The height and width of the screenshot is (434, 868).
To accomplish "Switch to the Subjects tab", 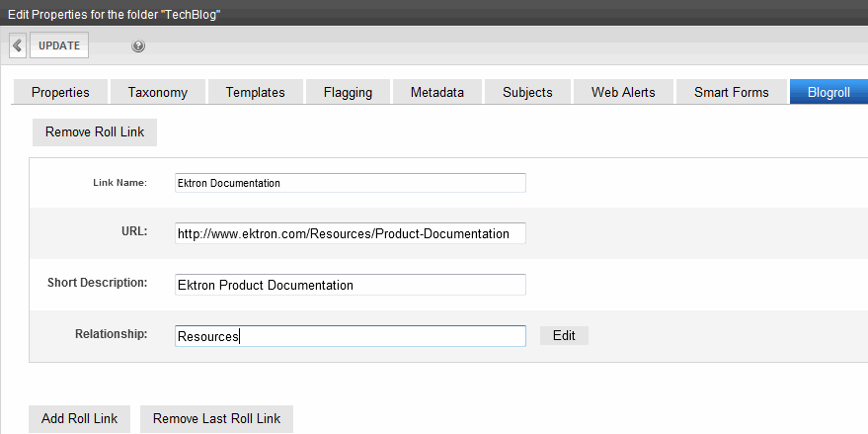I will pos(527,92).
